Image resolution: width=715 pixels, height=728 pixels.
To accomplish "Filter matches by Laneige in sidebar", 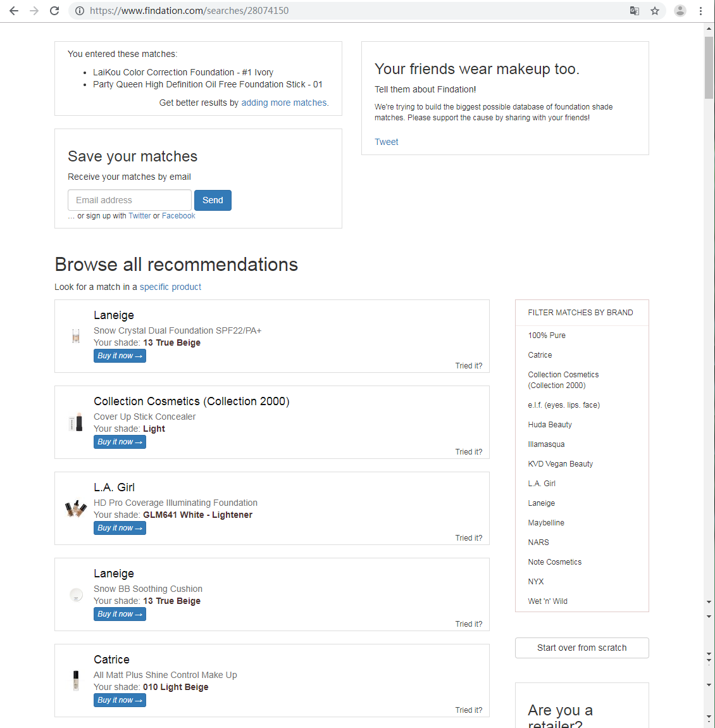I will (x=541, y=503).
